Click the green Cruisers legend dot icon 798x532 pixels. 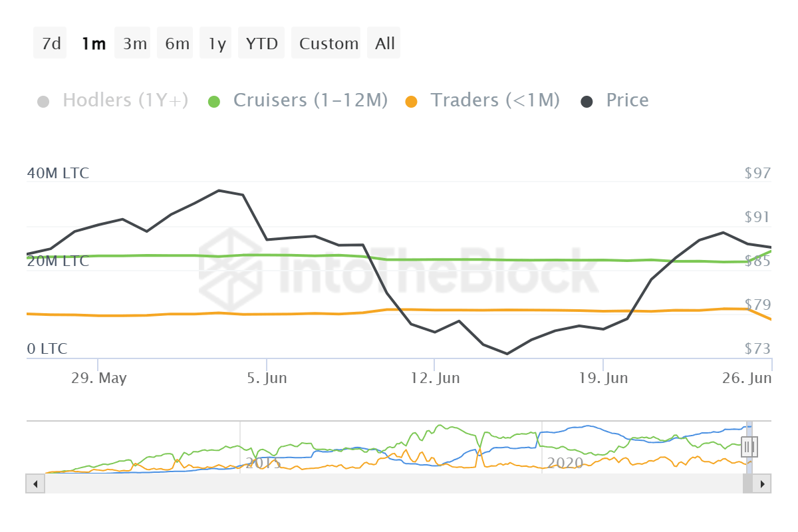tap(214, 100)
